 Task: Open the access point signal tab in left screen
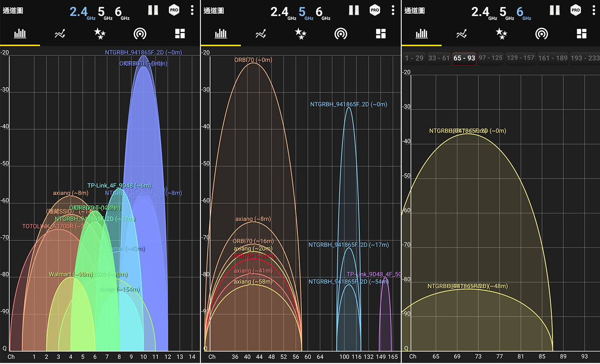140,34
